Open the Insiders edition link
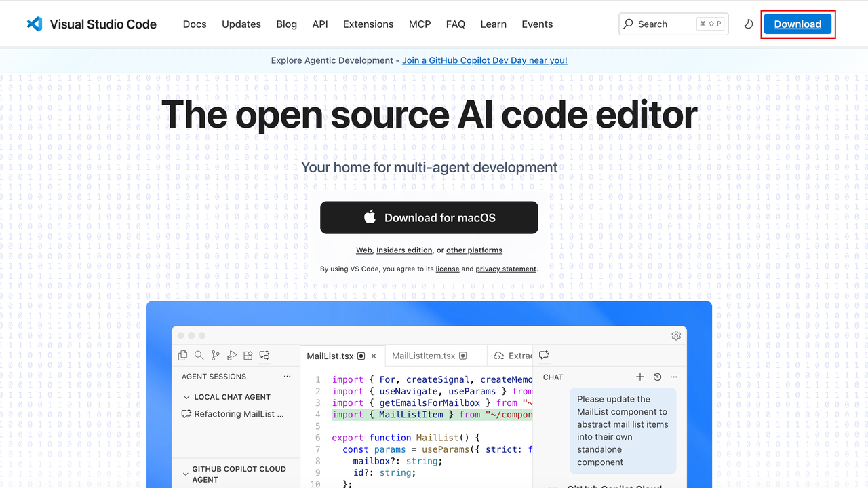 pyautogui.click(x=404, y=250)
